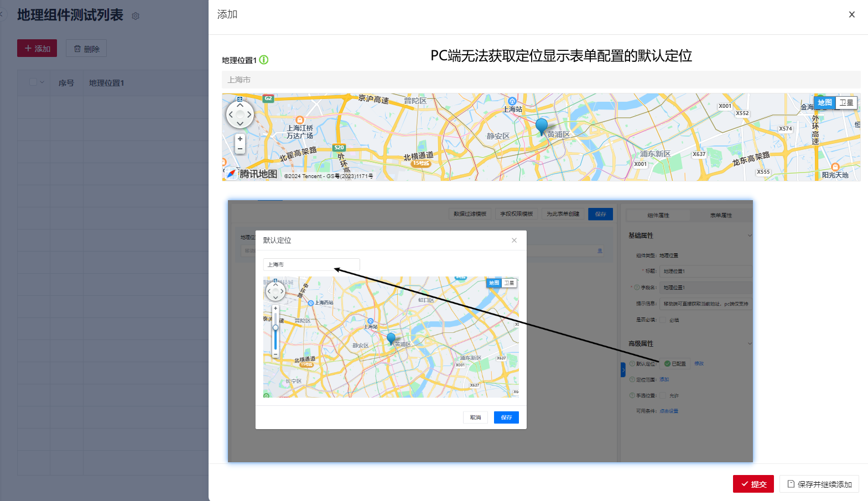Zoom in on the map with plus button
This screenshot has height=501, width=868.
coord(240,139)
